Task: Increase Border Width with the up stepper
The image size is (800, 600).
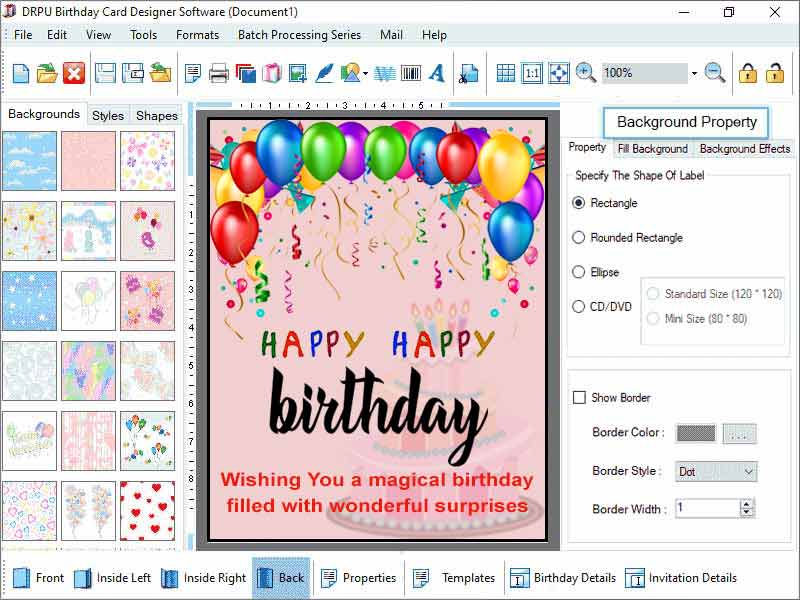Action: tap(747, 504)
